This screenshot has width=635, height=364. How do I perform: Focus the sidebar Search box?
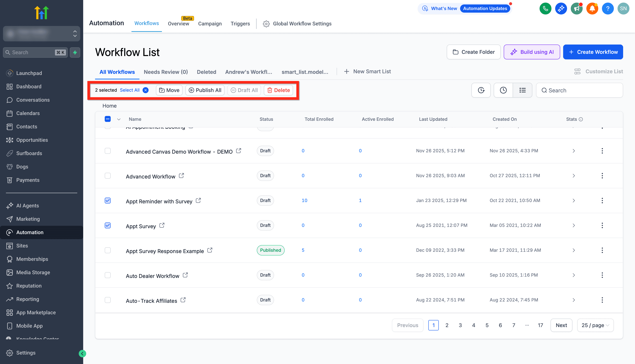(35, 53)
